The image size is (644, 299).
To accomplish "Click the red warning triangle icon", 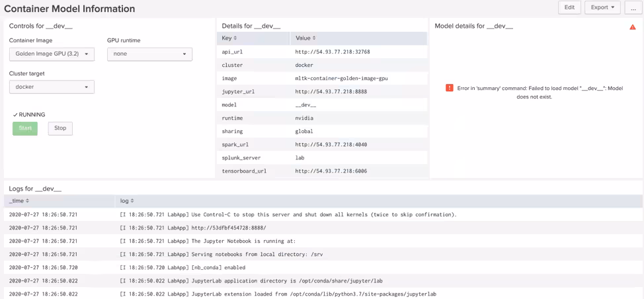I will 632,27.
